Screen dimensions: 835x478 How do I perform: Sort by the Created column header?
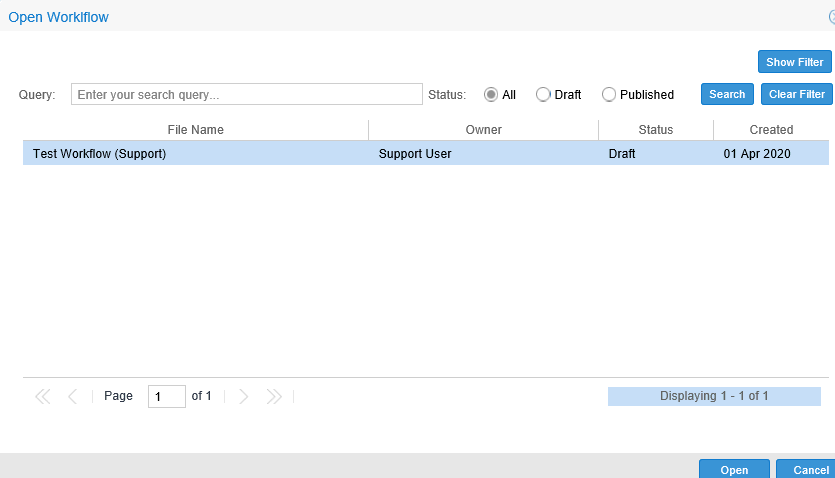click(771, 130)
